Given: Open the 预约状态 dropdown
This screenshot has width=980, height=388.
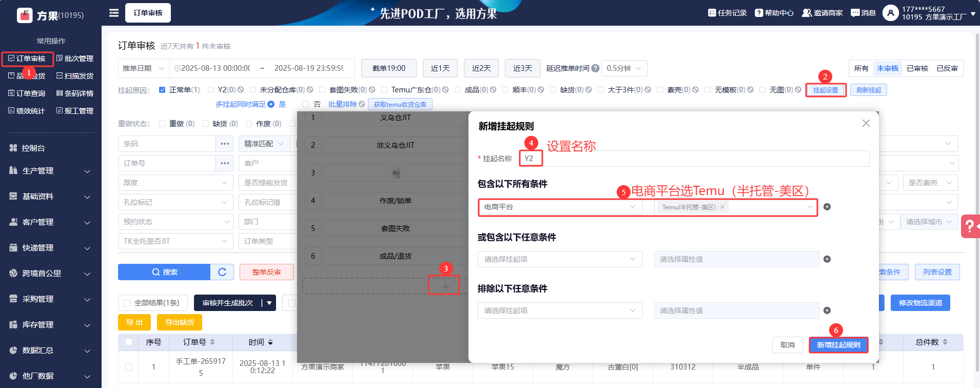Looking at the screenshot, I should point(175,222).
